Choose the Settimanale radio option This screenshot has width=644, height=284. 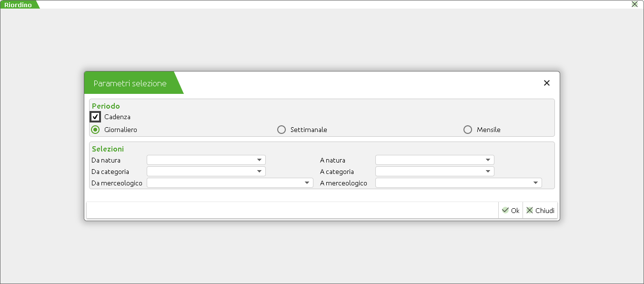coord(282,130)
